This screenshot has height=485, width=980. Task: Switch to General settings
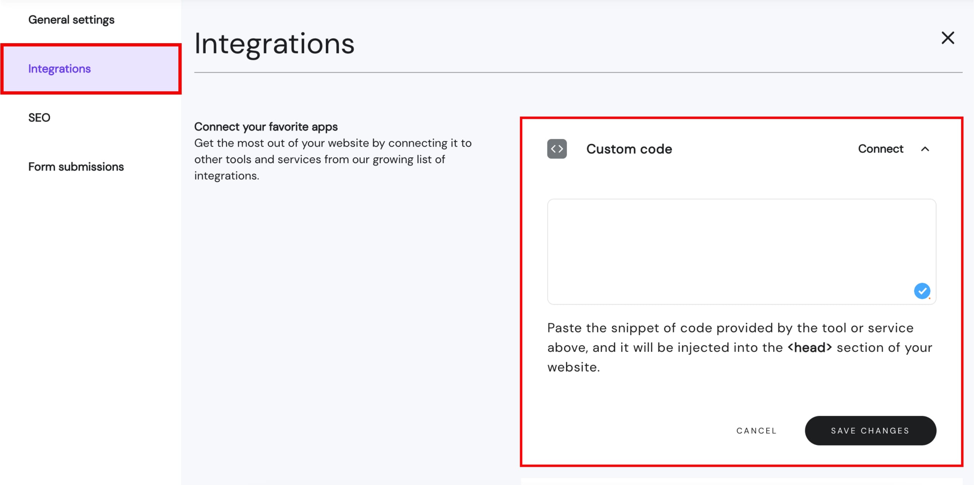click(71, 19)
